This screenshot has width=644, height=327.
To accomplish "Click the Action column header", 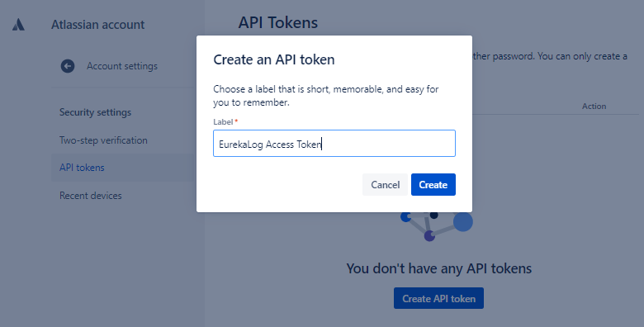I will (x=594, y=106).
